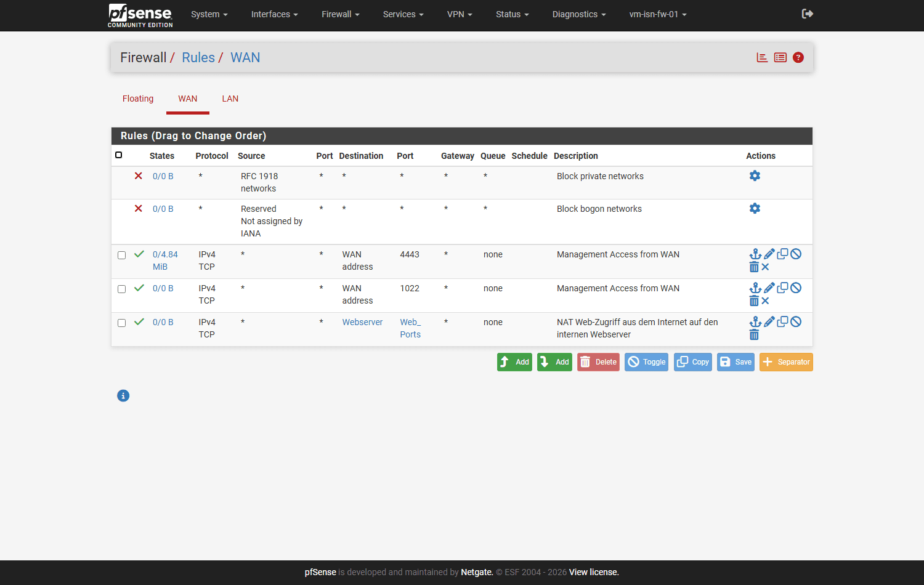Open the Diagnostics dropdown menu

coord(579,14)
